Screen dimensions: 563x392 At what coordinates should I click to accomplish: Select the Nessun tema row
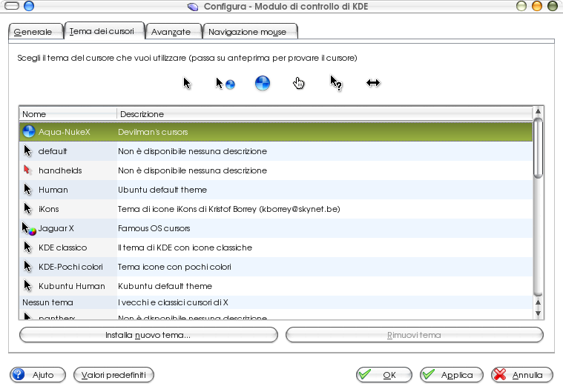[276, 302]
